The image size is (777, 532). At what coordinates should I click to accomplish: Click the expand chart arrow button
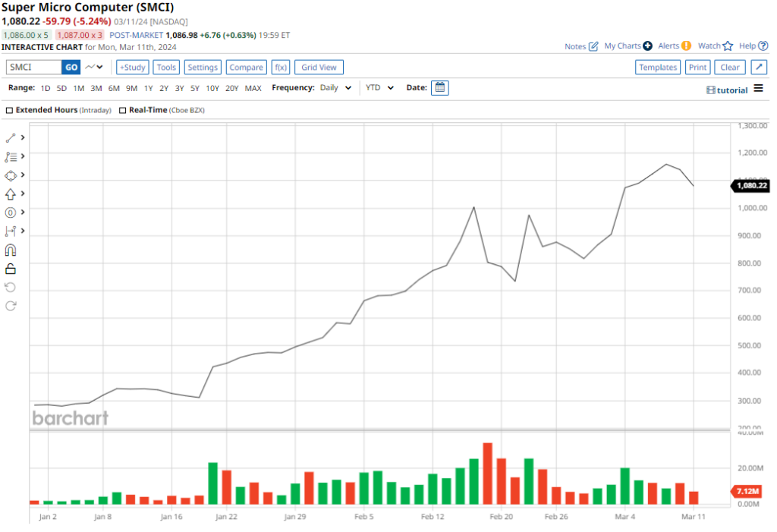click(x=759, y=68)
